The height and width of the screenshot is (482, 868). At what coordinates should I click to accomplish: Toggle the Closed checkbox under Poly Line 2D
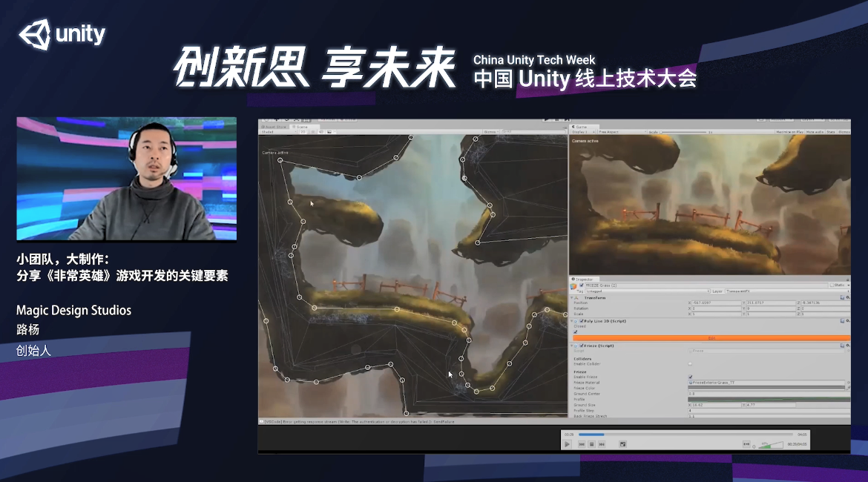[575, 332]
